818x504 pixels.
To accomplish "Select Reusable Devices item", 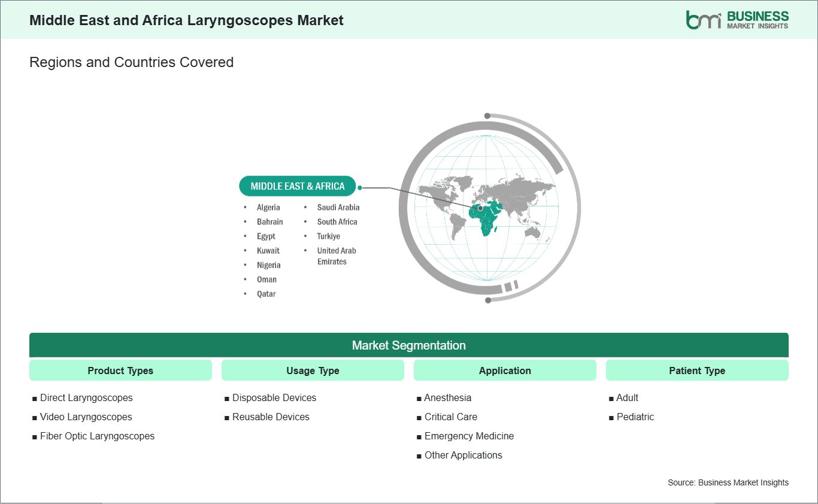I will click(x=271, y=417).
